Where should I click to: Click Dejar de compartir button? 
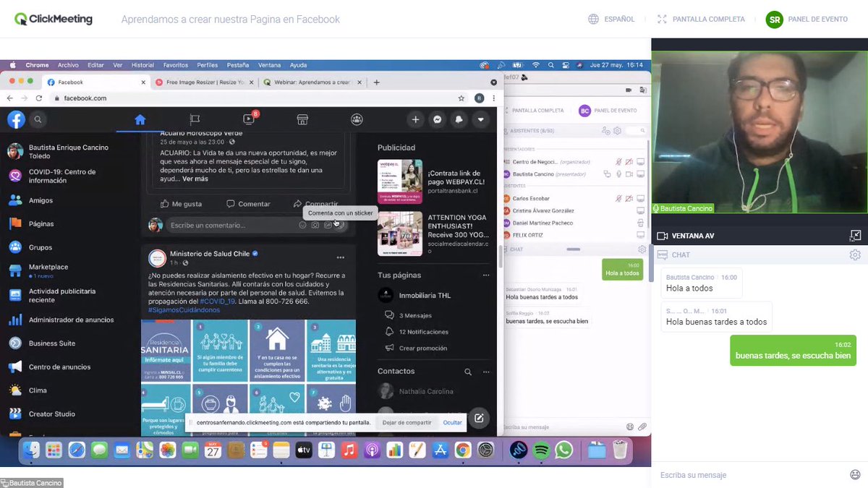(x=407, y=422)
